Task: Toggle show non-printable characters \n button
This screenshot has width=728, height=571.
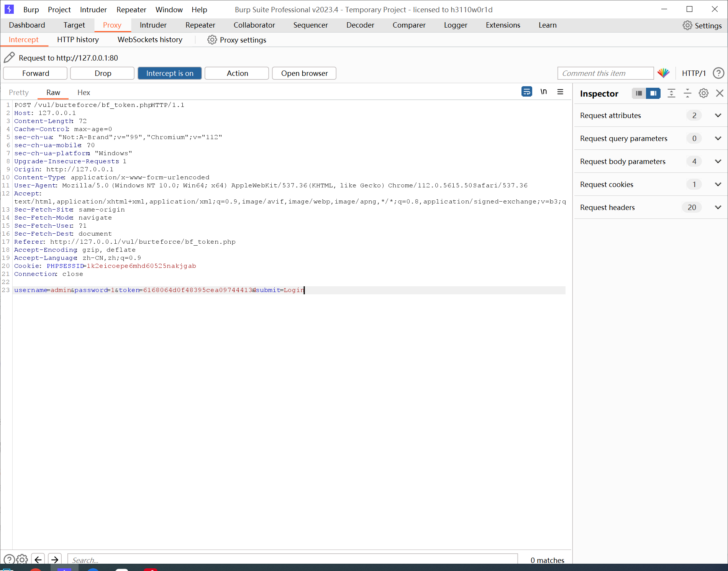Action: click(543, 92)
